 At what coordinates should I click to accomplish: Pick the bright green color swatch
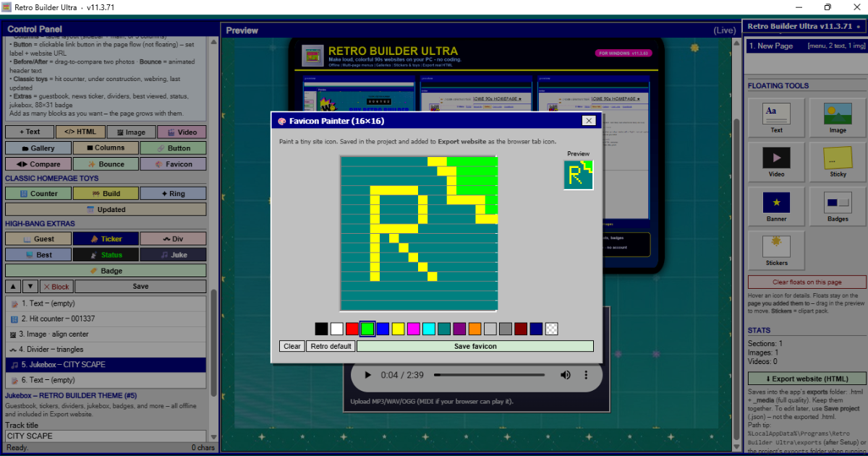tap(367, 329)
